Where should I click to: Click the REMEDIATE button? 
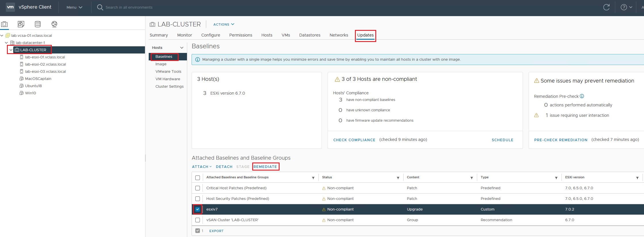[265, 167]
